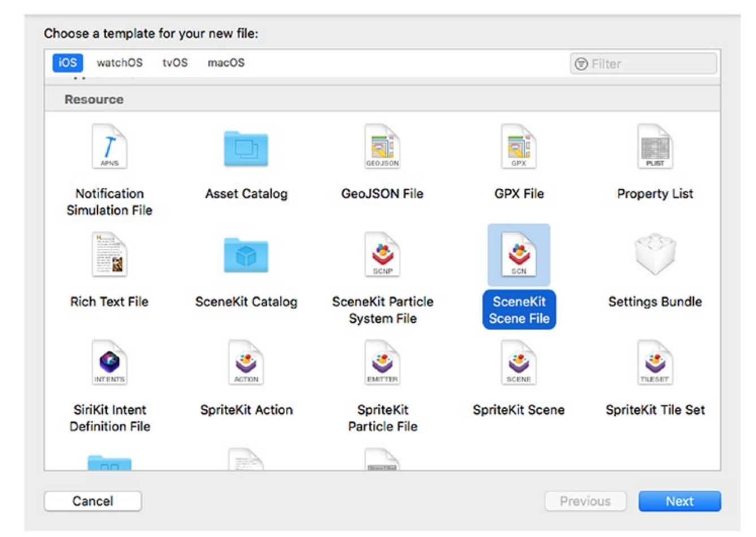Choose the Settings Bundle icon
756x537 pixels.
pos(655,254)
